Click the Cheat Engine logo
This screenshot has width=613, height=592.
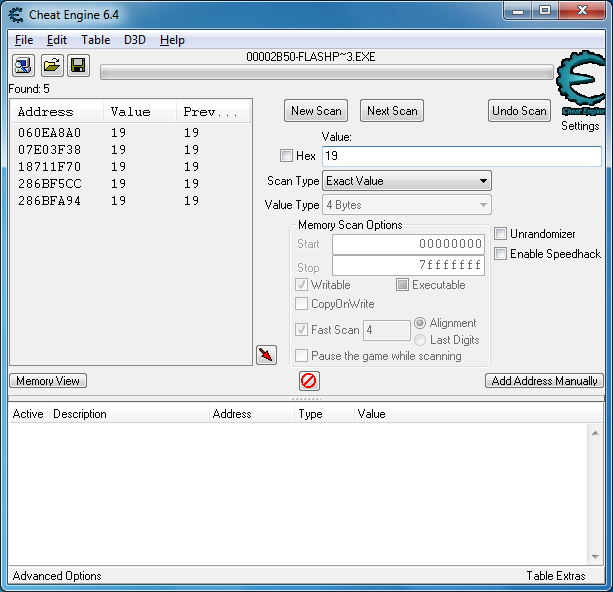(581, 84)
